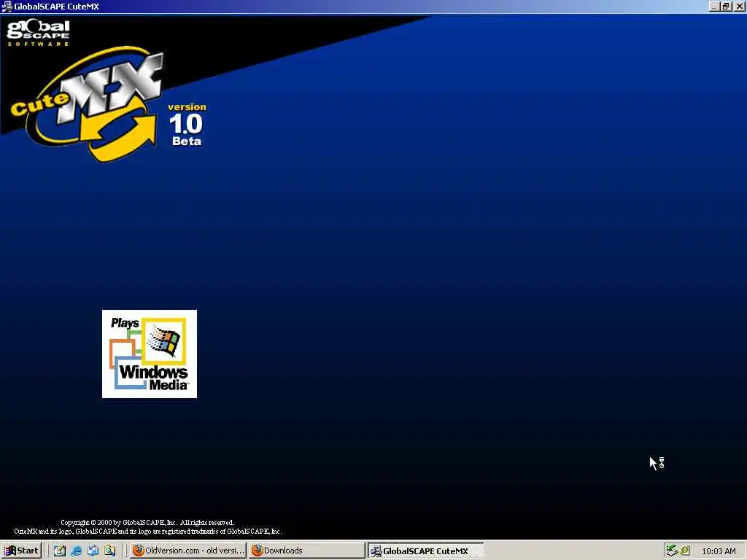Image resolution: width=747 pixels, height=560 pixels.
Task: Click the CuteMX logo graphic
Action: click(88, 104)
